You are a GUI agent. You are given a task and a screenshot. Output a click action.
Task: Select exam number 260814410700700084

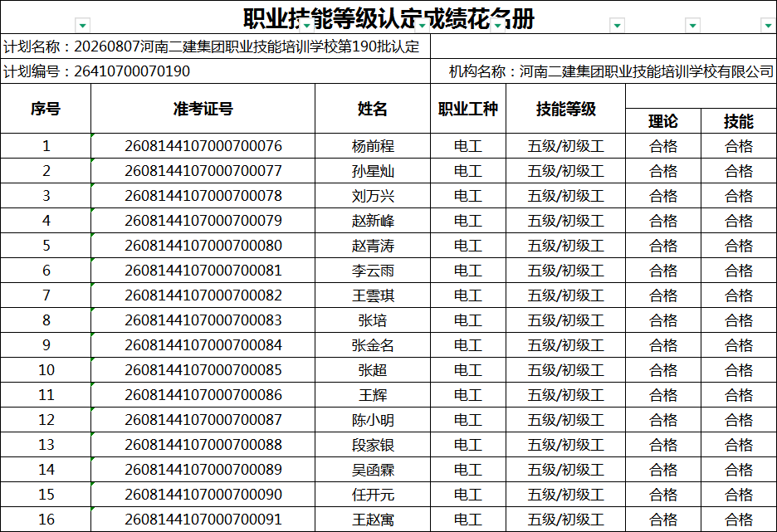203,345
